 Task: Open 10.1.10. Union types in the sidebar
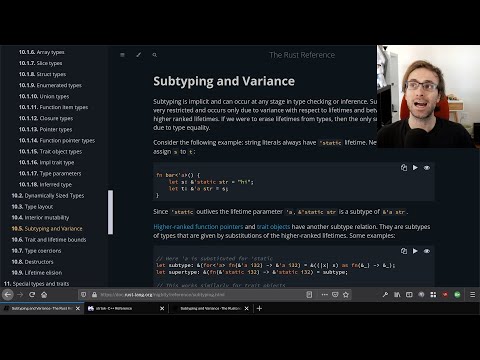coord(44,96)
